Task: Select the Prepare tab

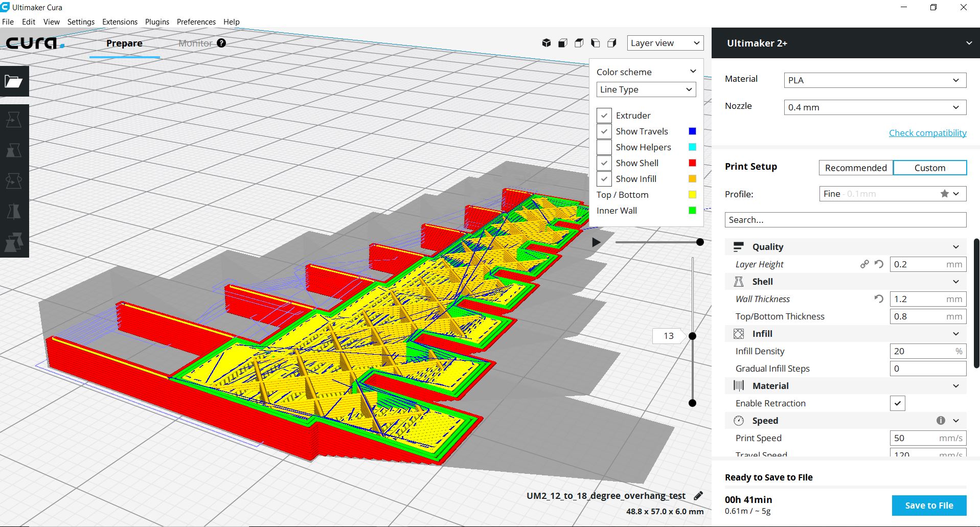Action: 124,43
